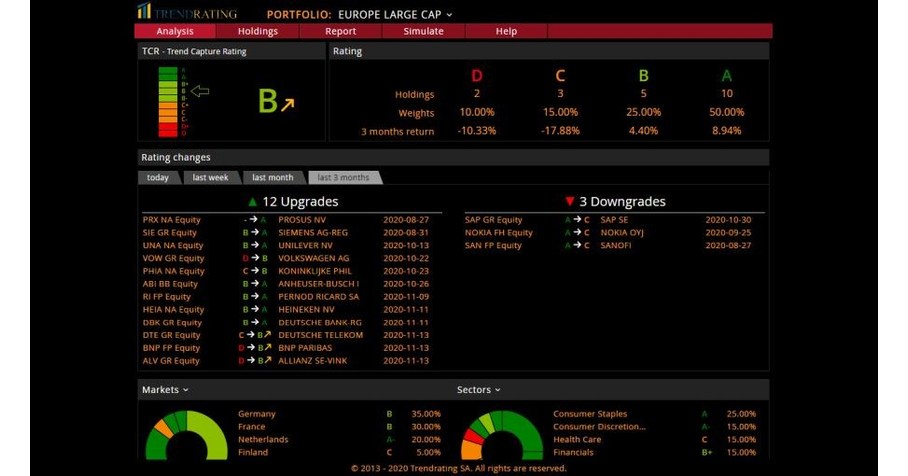
Task: Select Germany market row
Action: [339, 414]
